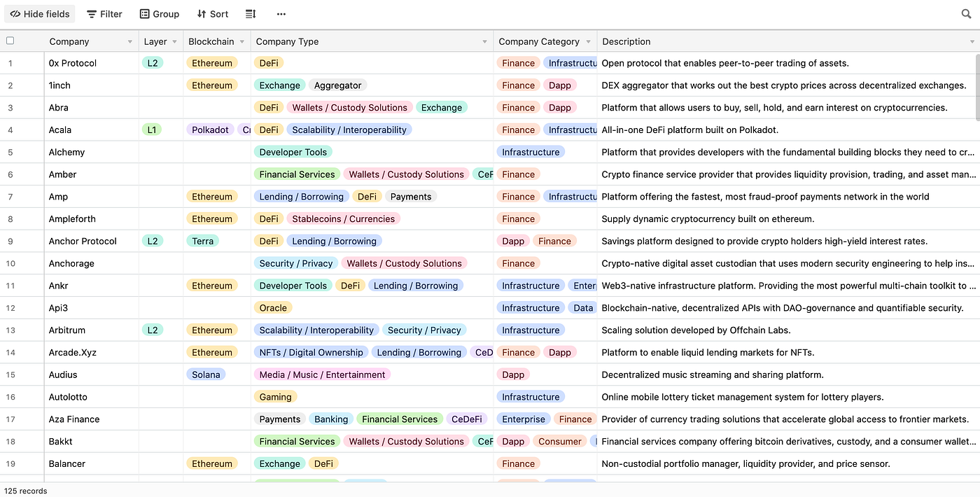Click the search magnifier icon
The image size is (980, 497).
(x=967, y=14)
